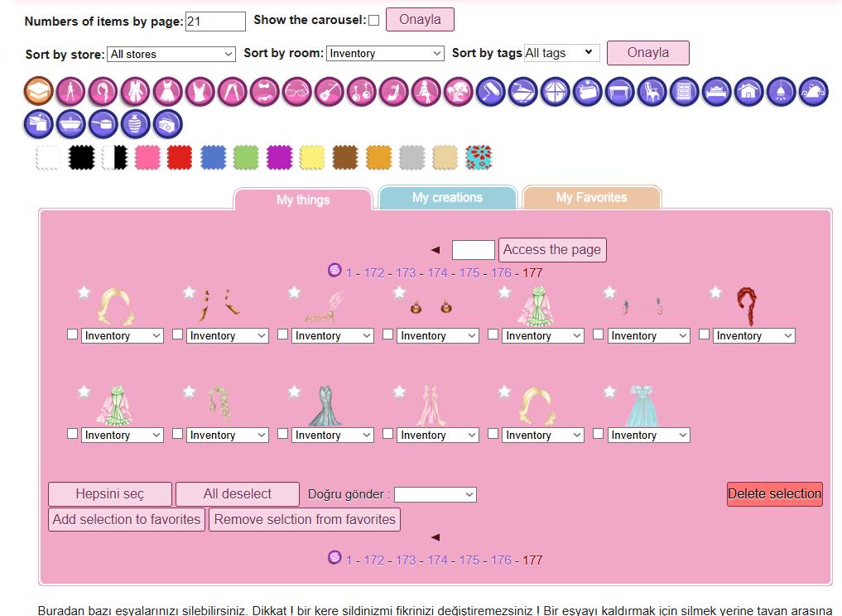Check the box beside the light-blue gown
The image size is (842, 616).
coord(599,433)
